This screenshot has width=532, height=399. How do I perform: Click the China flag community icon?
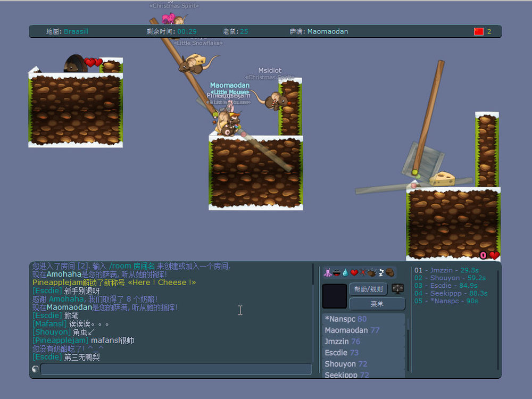coord(479,31)
